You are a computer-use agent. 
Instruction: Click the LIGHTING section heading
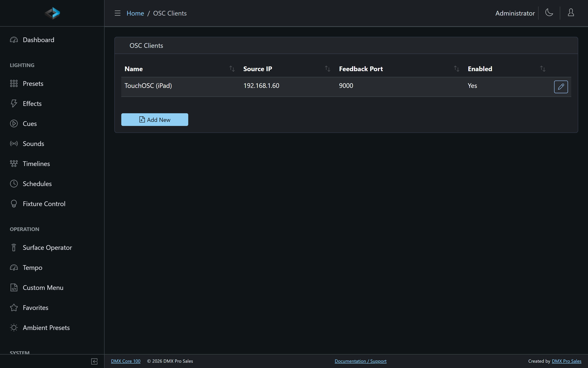22,65
